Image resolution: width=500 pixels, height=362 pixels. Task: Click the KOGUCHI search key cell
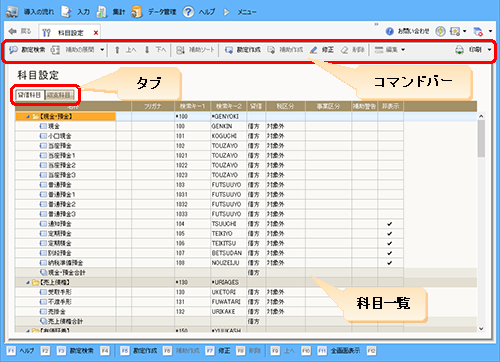tap(228, 136)
